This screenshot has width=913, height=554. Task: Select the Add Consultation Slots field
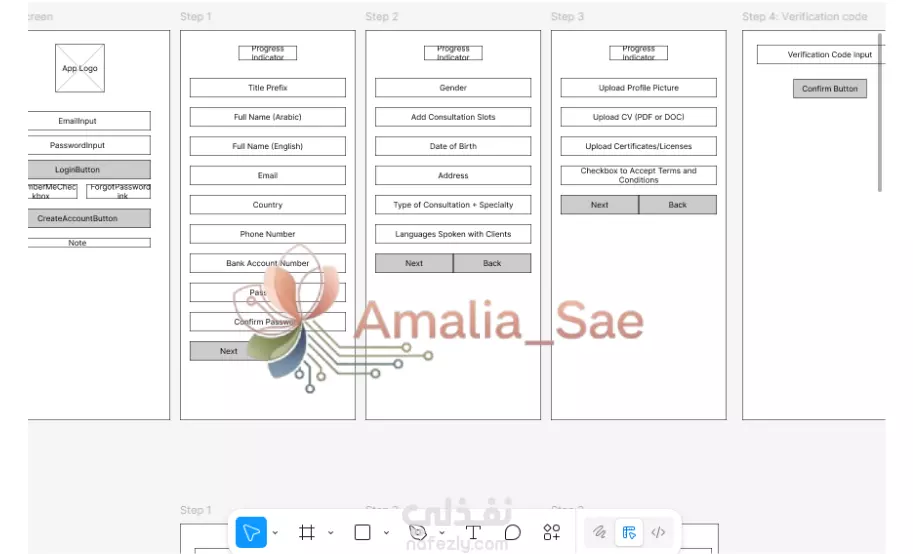tap(453, 117)
